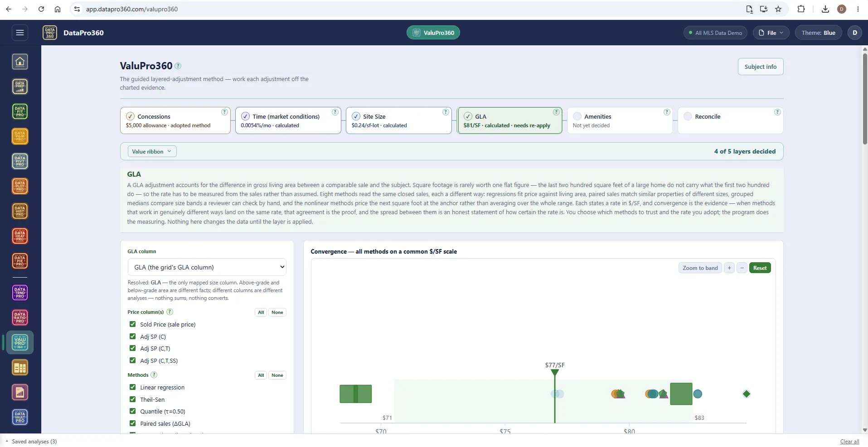
Task: Bookmark this page with the star icon
Action: coord(778,9)
